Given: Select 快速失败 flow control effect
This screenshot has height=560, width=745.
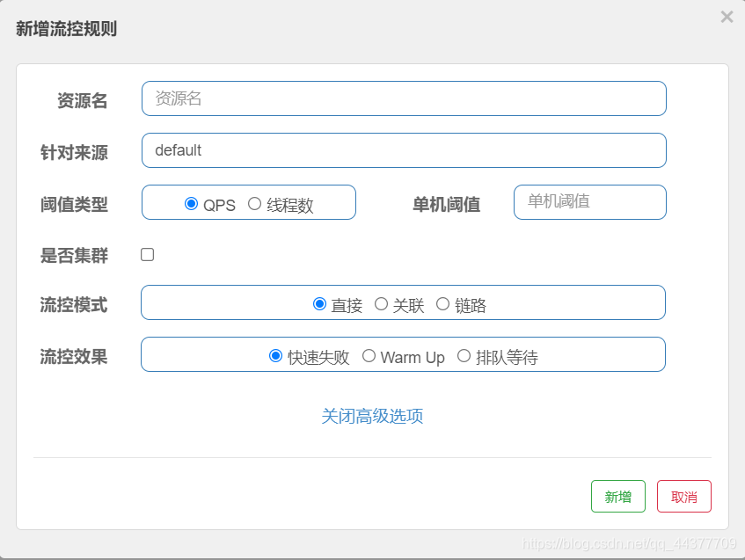Looking at the screenshot, I should 275,356.
